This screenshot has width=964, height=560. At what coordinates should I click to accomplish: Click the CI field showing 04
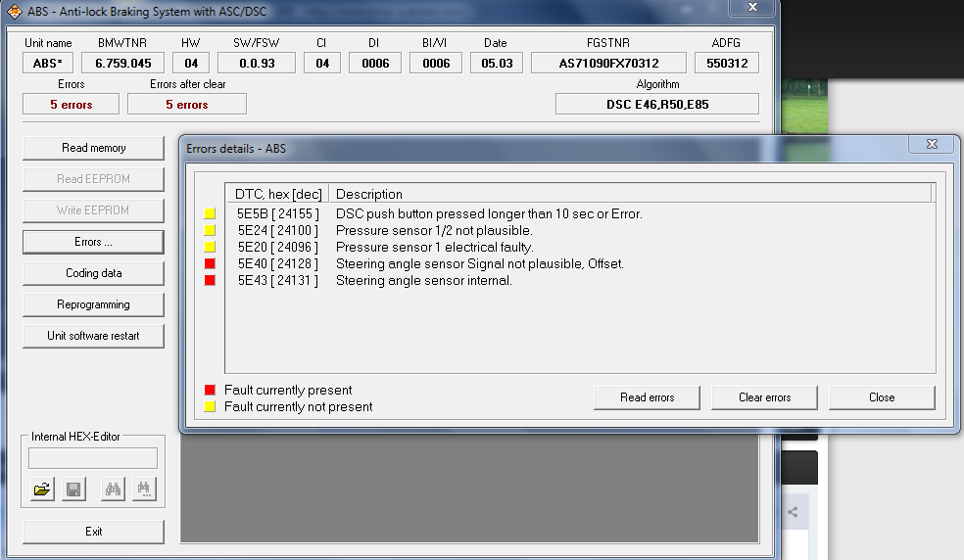322,63
